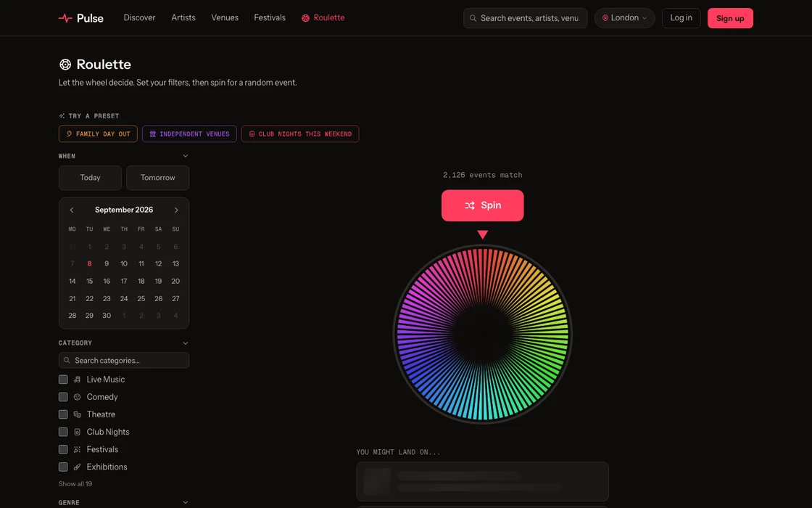812x508 pixels.
Task: Open the Roulette nav item
Action: click(323, 17)
